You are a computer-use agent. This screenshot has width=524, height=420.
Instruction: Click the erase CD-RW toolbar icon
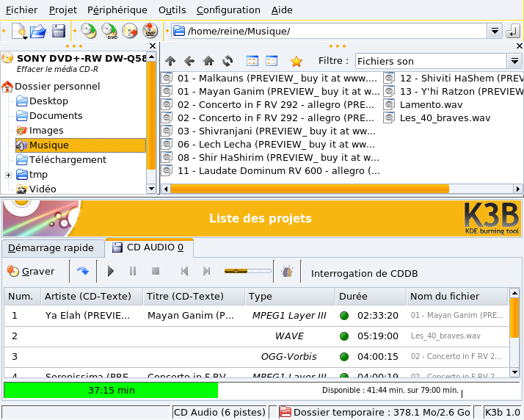[x=130, y=31]
